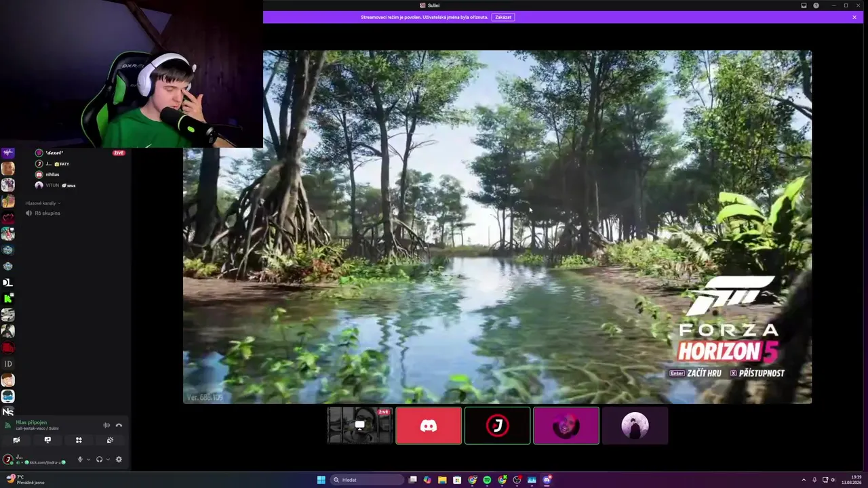
Task: Open own user profile avatar panel
Action: point(8,460)
